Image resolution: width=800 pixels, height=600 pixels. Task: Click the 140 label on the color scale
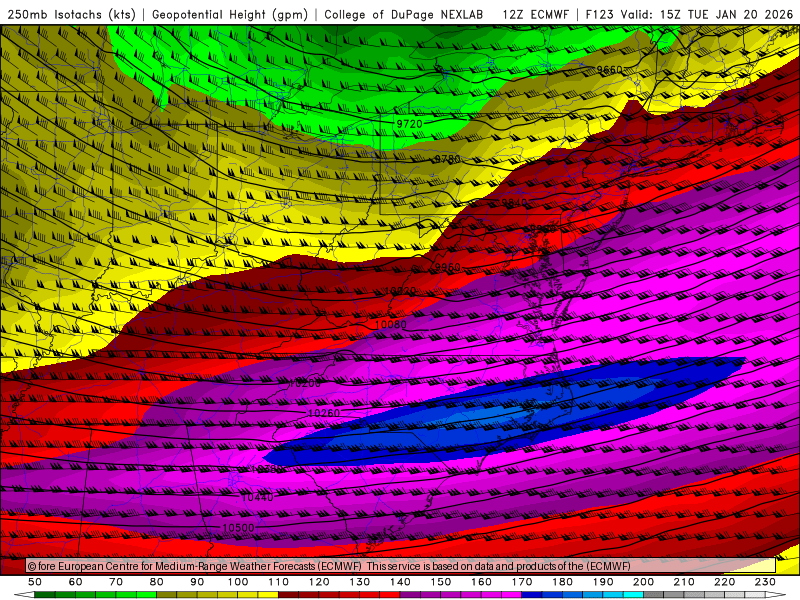(x=400, y=582)
